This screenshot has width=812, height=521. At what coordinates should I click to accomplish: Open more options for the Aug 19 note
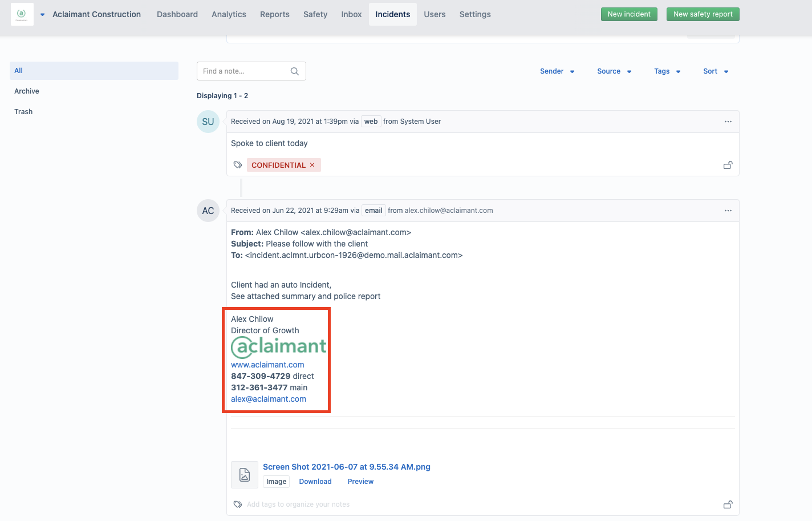[x=728, y=122]
